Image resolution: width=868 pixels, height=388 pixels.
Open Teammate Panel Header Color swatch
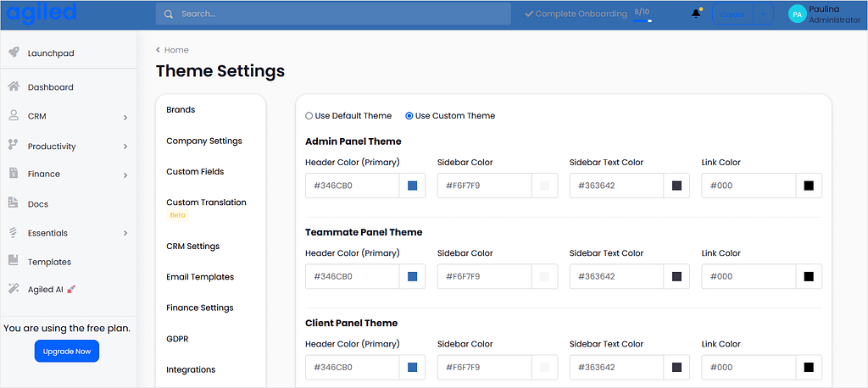[413, 276]
